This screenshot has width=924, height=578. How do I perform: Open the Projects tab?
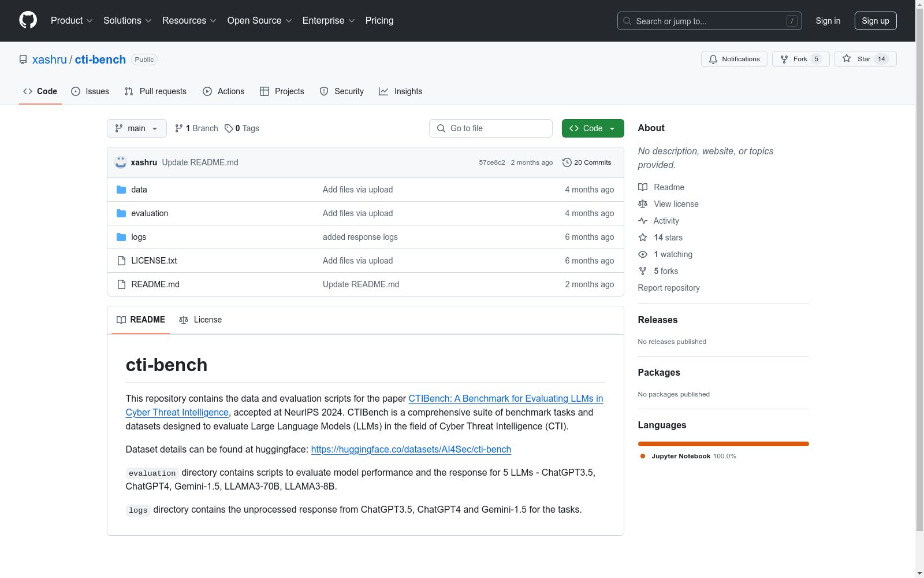coord(282,91)
